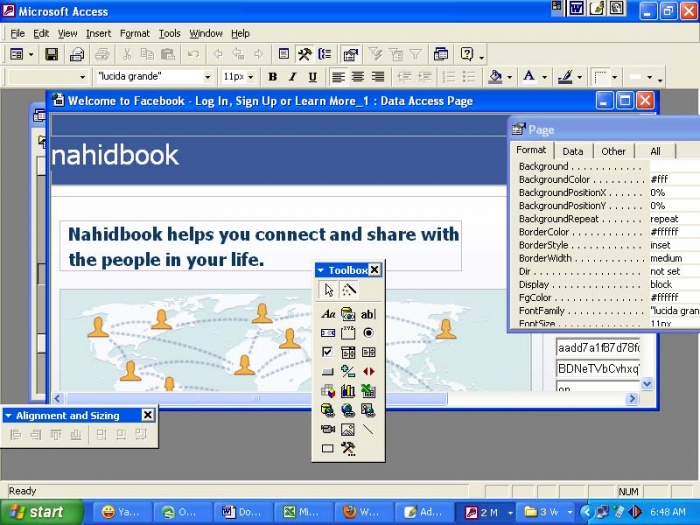Open the Fill/Back Color dropdown arrow

[x=510, y=77]
